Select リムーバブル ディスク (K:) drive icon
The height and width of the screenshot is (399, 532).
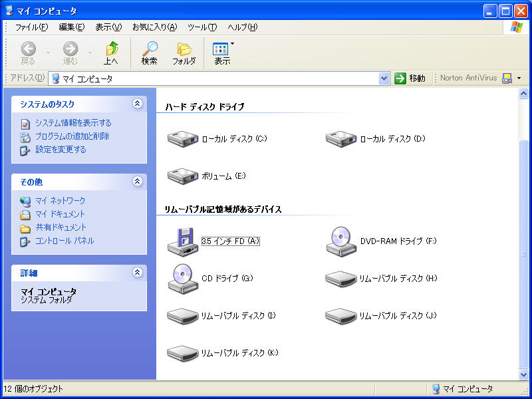[x=182, y=353]
